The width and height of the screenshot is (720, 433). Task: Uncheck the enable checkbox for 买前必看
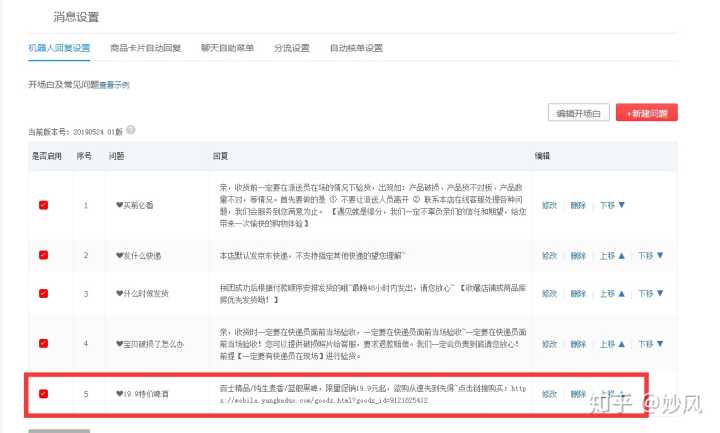pyautogui.click(x=43, y=205)
